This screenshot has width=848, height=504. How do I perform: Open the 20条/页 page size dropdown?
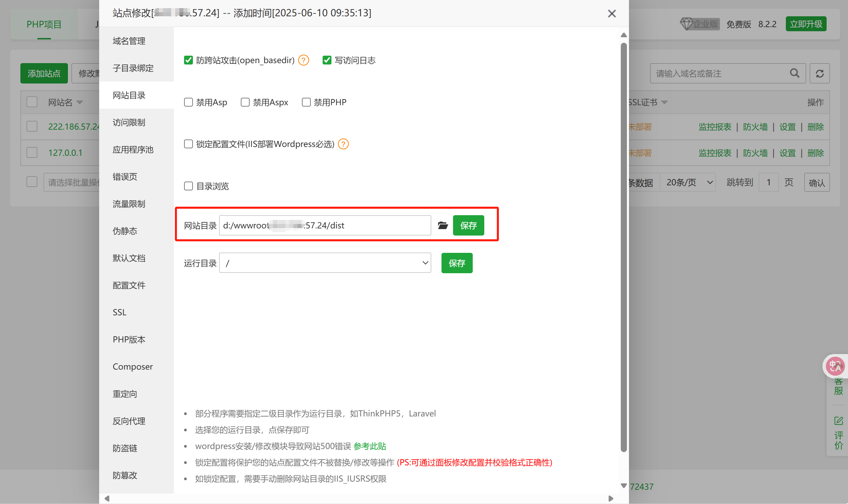click(688, 183)
